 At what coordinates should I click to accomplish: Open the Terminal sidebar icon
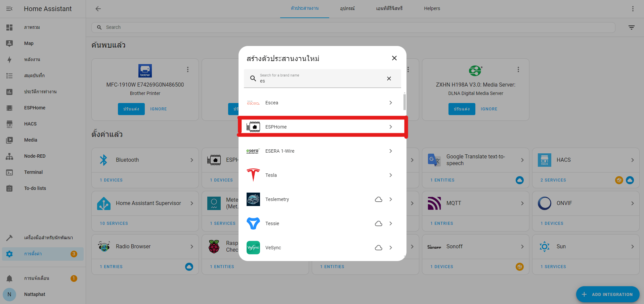coord(9,172)
